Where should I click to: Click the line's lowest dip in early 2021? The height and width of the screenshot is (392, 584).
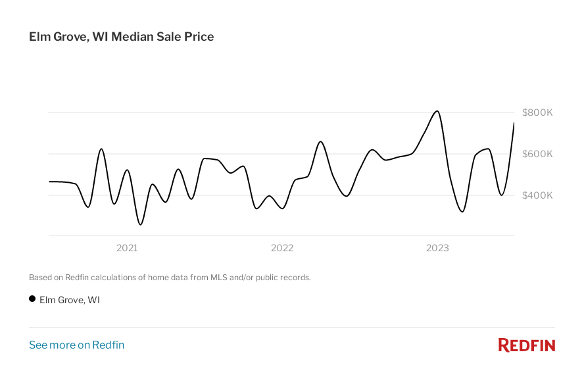[140, 224]
